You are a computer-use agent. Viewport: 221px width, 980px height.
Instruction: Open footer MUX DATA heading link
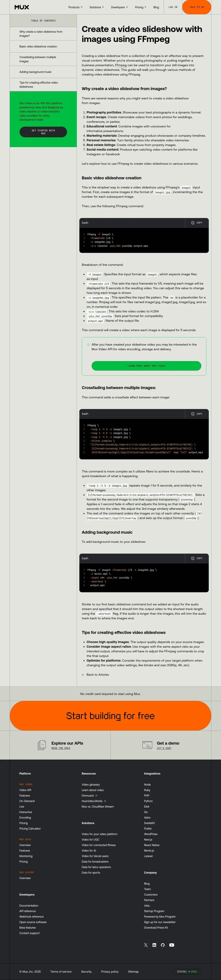25,839
